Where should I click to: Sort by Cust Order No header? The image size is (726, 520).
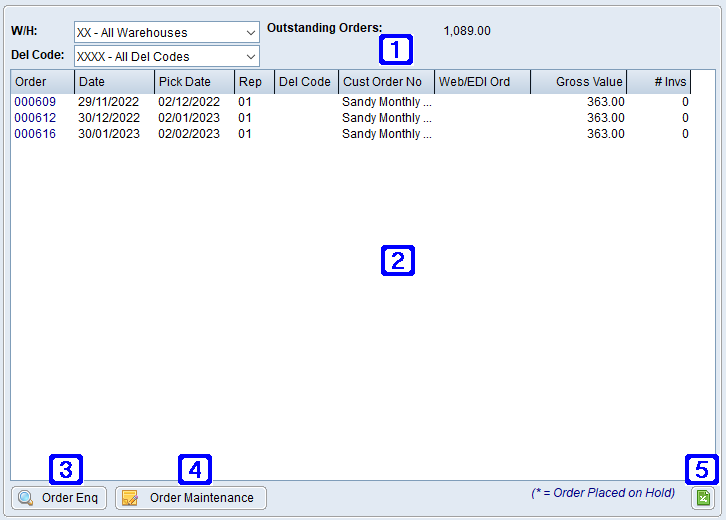pos(387,82)
